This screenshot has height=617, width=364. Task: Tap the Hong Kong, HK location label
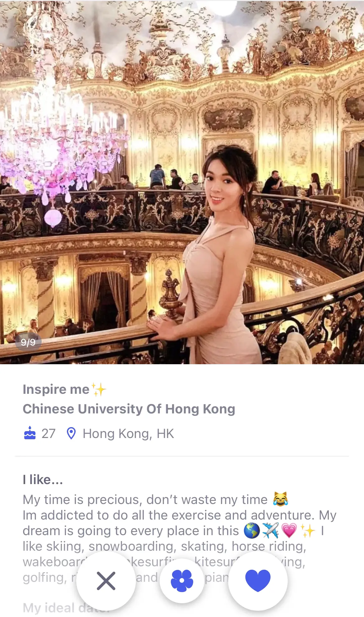[x=128, y=434]
